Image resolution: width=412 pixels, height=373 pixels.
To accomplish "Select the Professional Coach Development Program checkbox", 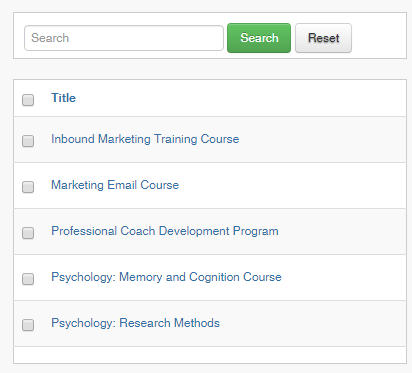I will [x=28, y=233].
